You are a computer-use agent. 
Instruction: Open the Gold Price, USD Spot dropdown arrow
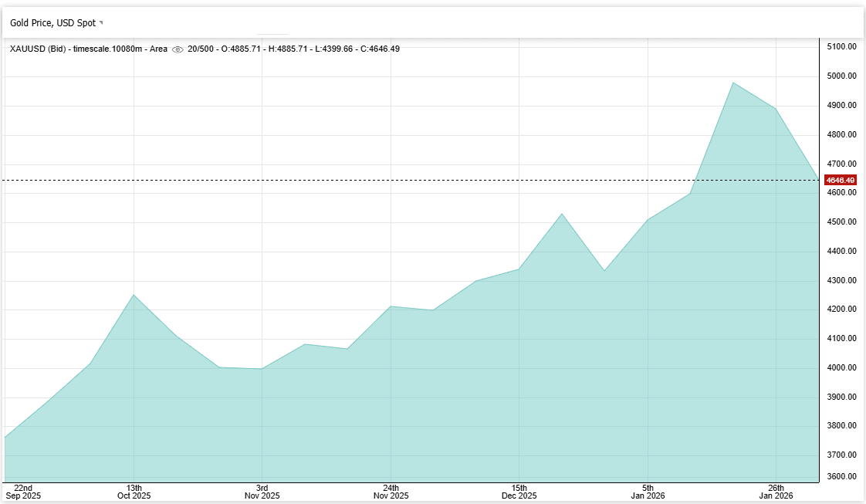[100, 22]
